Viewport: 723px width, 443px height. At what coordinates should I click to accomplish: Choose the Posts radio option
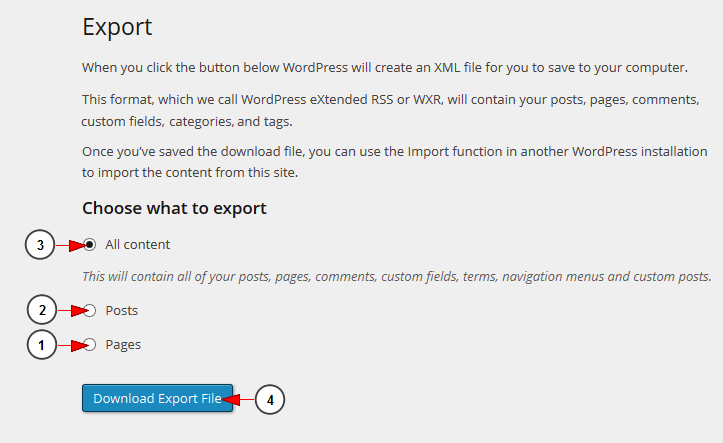click(90, 311)
